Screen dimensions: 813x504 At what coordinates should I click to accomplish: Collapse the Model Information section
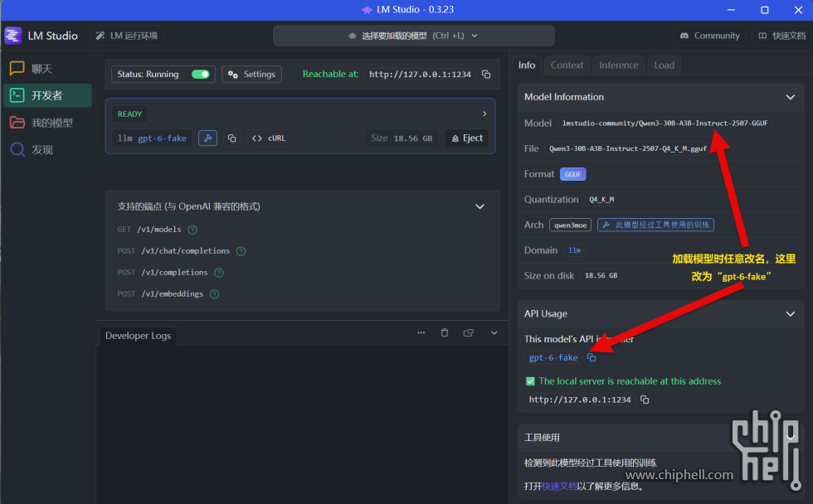(790, 97)
